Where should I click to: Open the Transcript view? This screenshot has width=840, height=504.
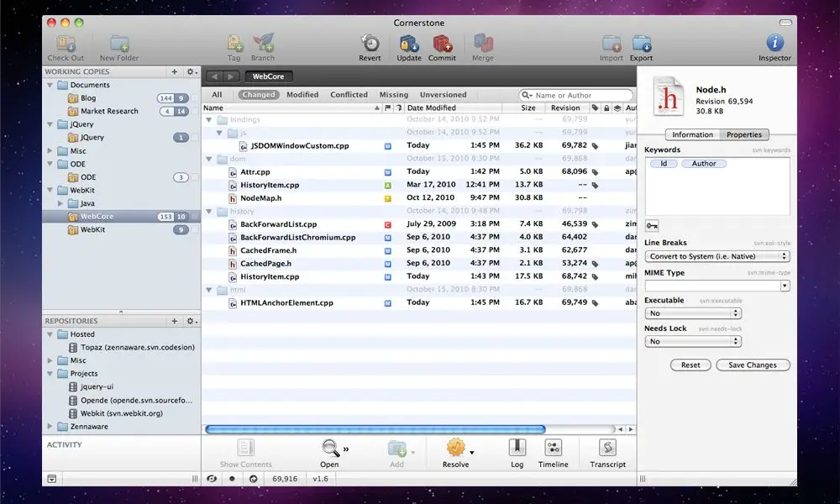607,448
